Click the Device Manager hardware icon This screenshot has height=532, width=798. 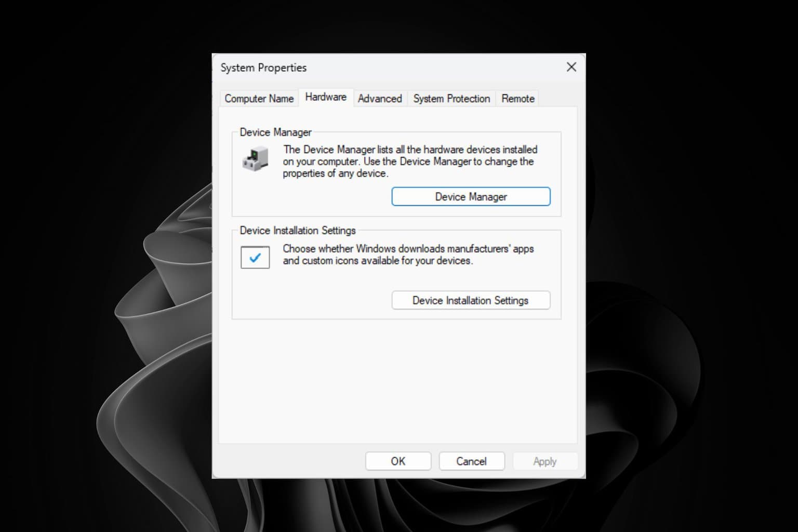[255, 158]
